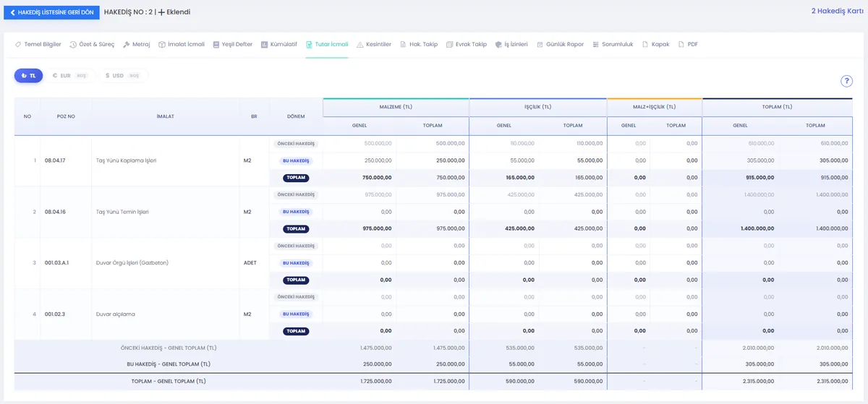Click poz number 08.04.17
The width and height of the screenshot is (868, 404).
(55, 160)
